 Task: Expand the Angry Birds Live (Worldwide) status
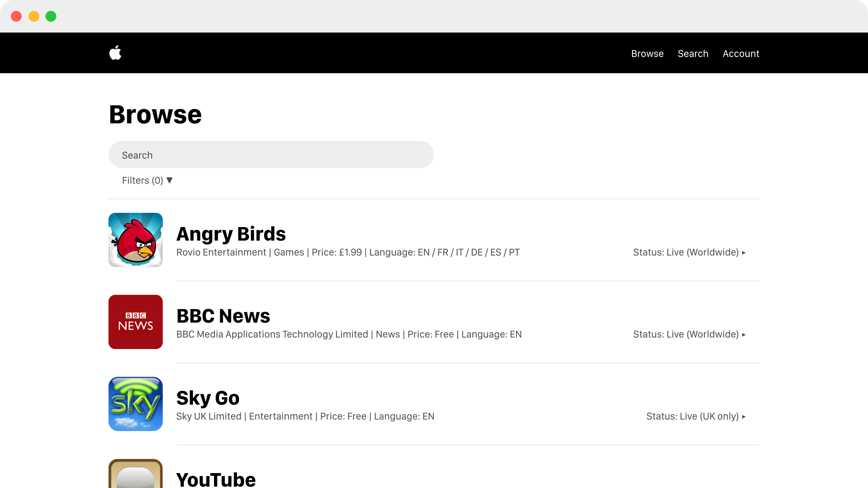(x=689, y=252)
